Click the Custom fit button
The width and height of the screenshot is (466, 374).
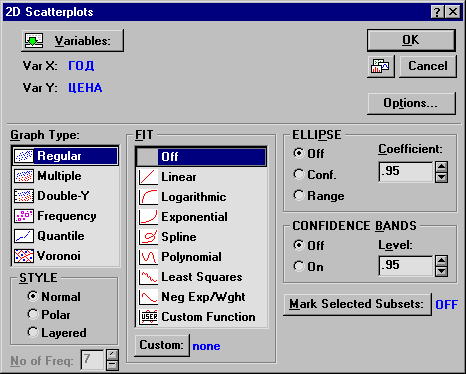(162, 345)
